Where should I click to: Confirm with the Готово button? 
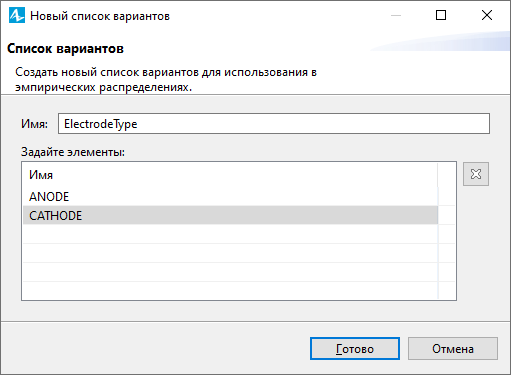tap(355, 349)
